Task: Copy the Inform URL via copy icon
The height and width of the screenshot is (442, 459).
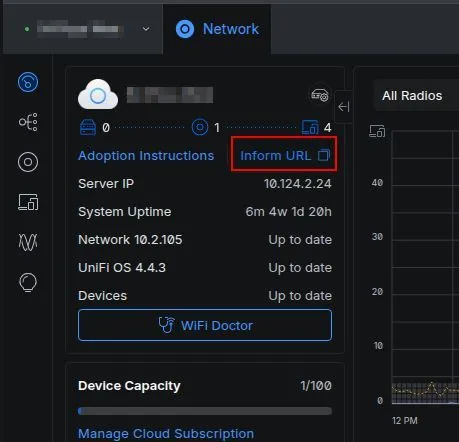Action: 324,155
